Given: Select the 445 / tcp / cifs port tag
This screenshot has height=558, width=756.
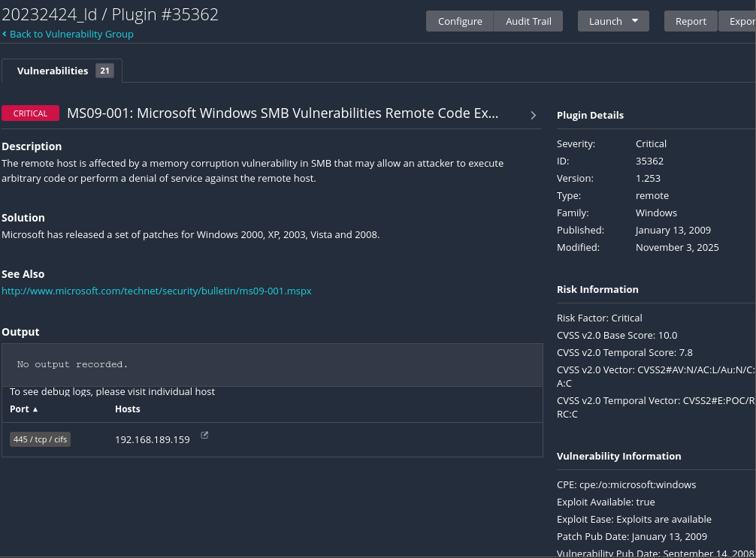Looking at the screenshot, I should coord(40,439).
